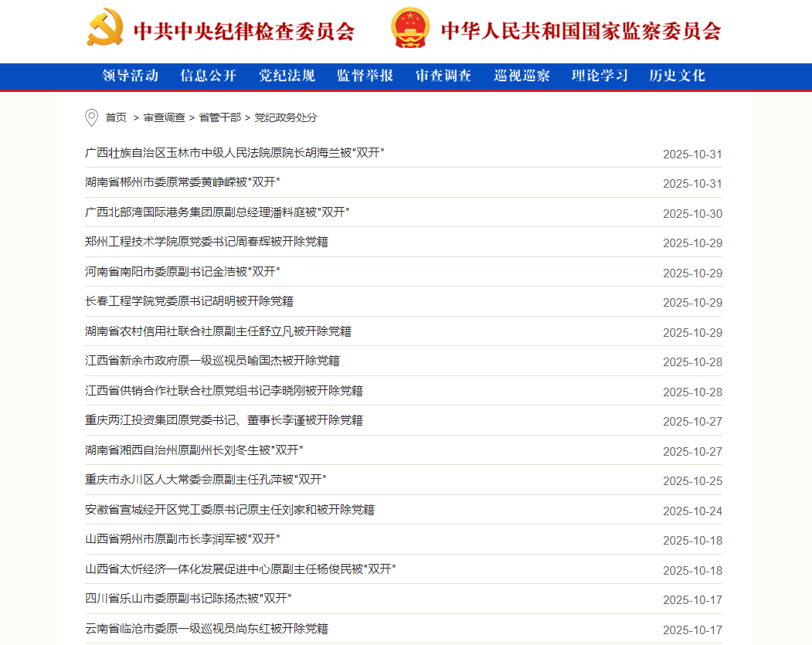
Task: Open the 山西省朔州市 李润军 article
Action: pos(182,539)
